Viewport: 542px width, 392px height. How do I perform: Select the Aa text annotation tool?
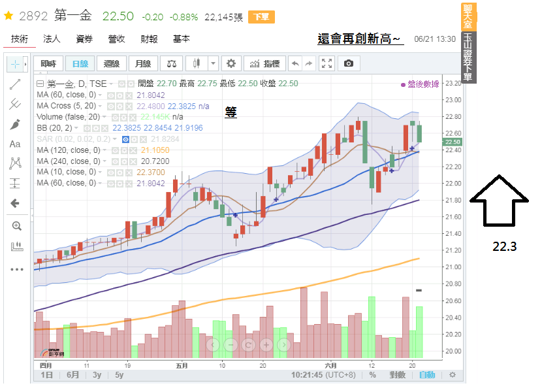[15, 144]
